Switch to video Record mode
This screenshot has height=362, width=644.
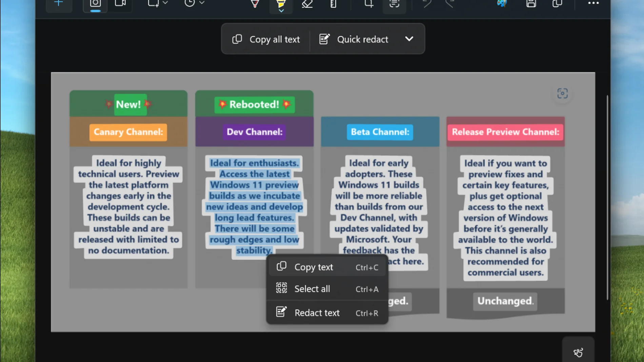pyautogui.click(x=120, y=4)
